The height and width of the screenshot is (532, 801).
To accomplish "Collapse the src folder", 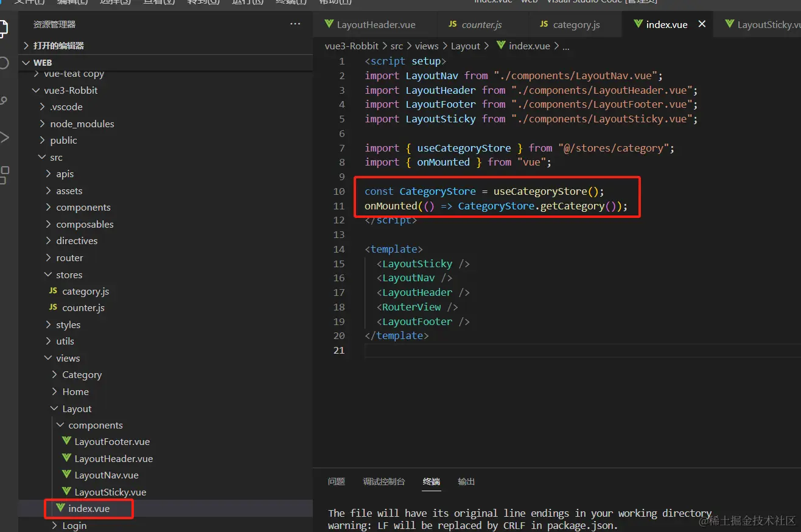I will [x=42, y=157].
